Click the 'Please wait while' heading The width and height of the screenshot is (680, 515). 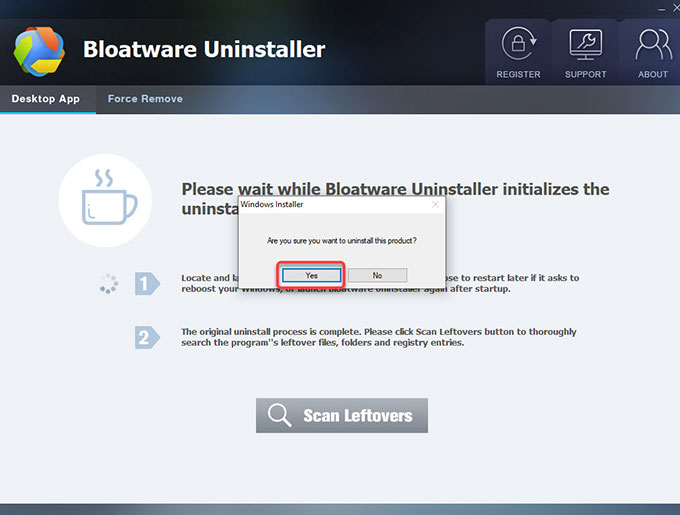tap(396, 199)
